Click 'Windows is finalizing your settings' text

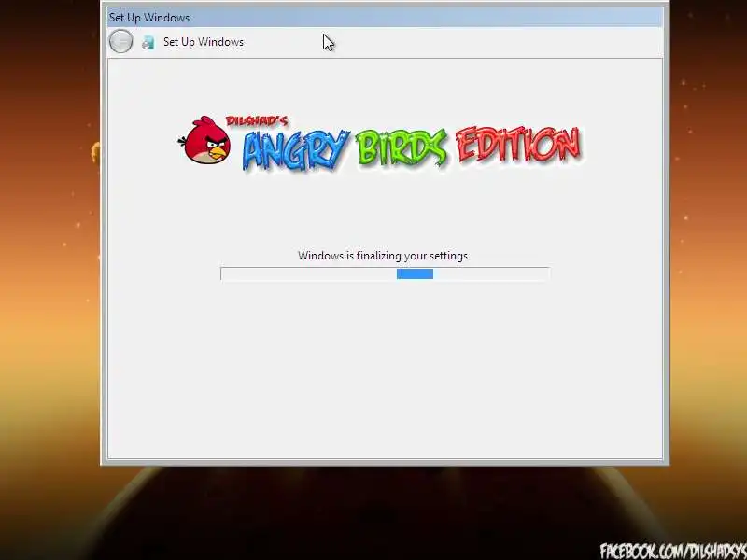[x=383, y=256]
